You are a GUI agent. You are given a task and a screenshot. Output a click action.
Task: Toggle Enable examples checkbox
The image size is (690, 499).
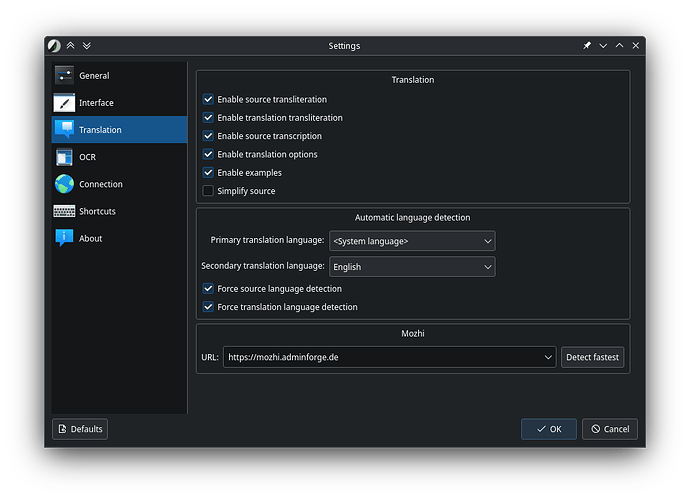pyautogui.click(x=208, y=173)
